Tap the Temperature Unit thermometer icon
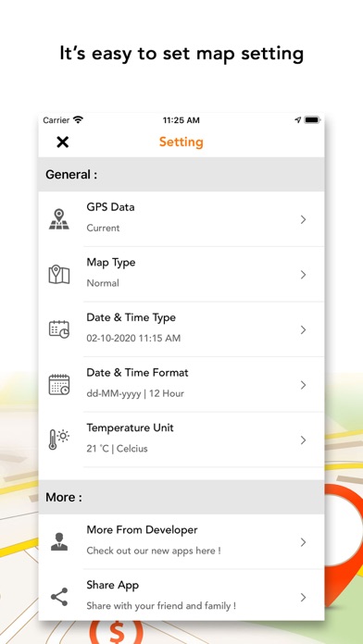 coord(59,440)
